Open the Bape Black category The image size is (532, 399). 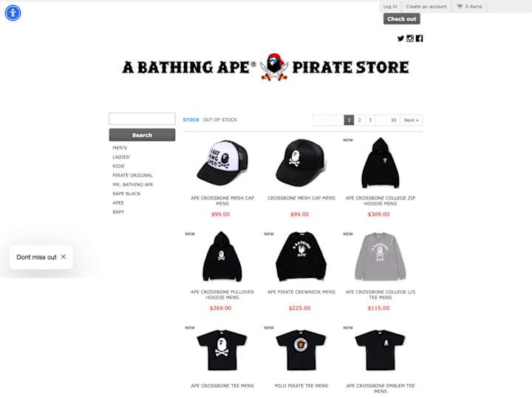126,194
